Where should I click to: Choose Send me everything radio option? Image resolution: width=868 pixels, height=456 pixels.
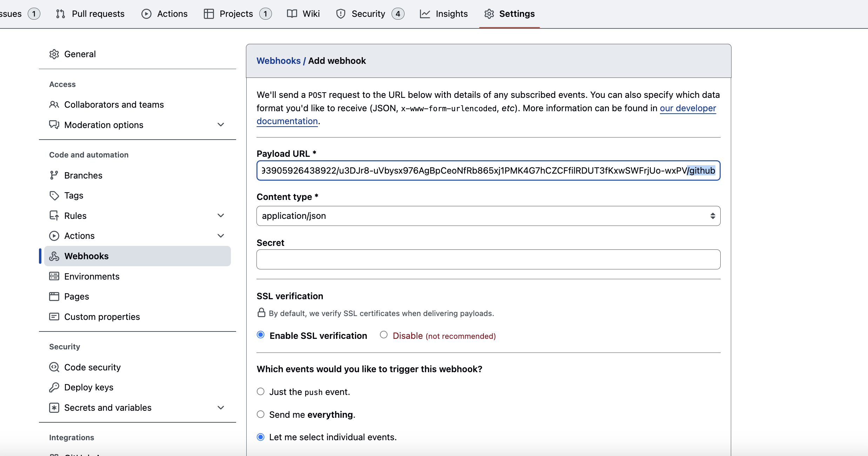point(261,414)
